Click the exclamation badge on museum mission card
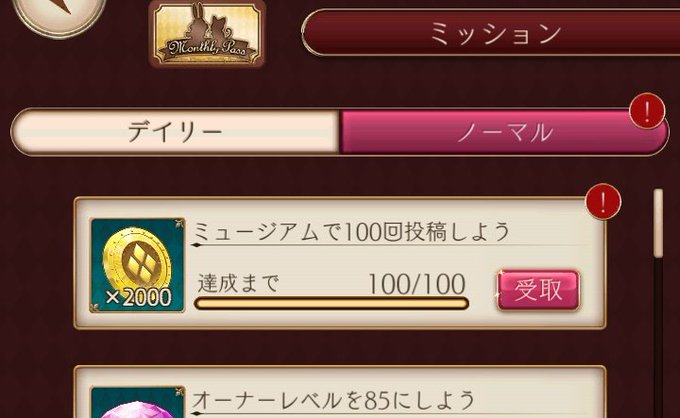The height and width of the screenshot is (418, 680). click(603, 202)
